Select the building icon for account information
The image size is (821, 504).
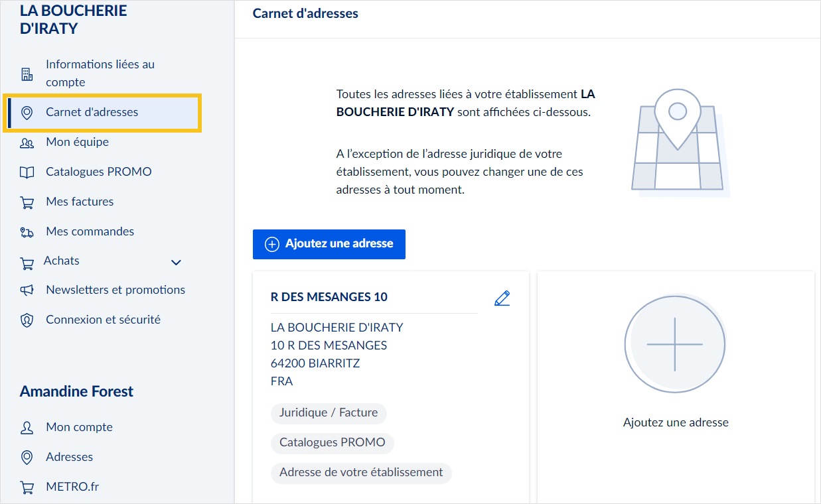pos(27,73)
